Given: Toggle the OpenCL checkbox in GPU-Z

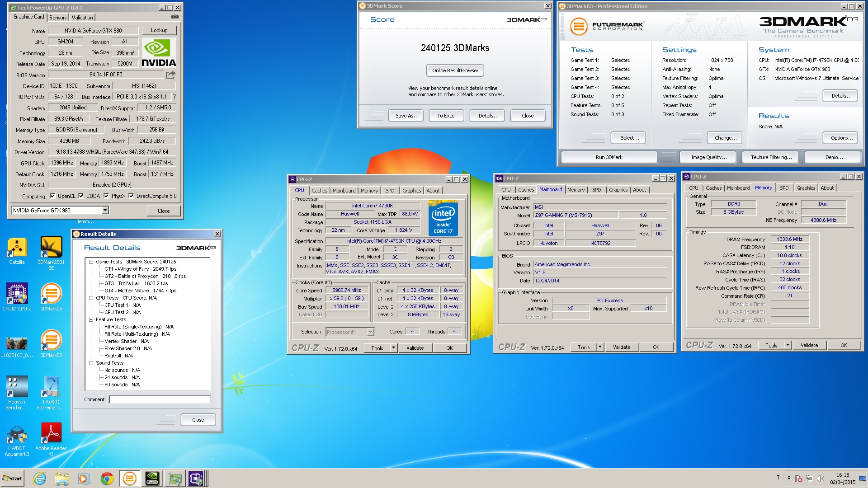Looking at the screenshot, I should [x=52, y=196].
